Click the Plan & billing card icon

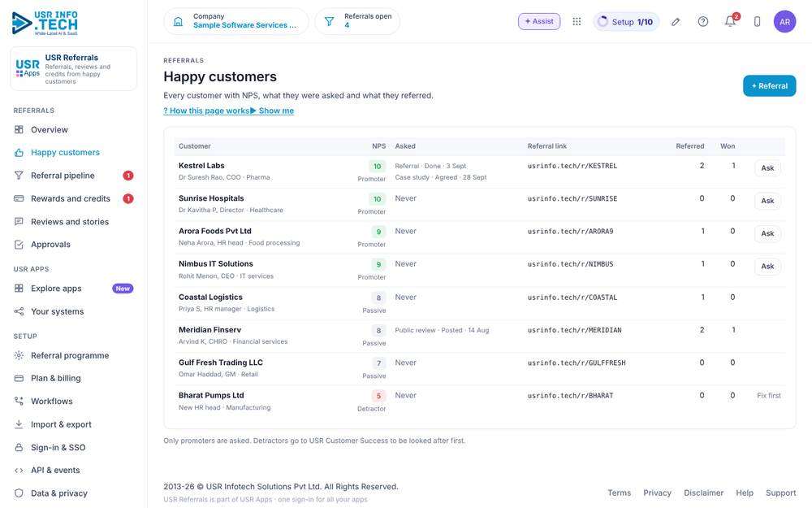coord(19,378)
